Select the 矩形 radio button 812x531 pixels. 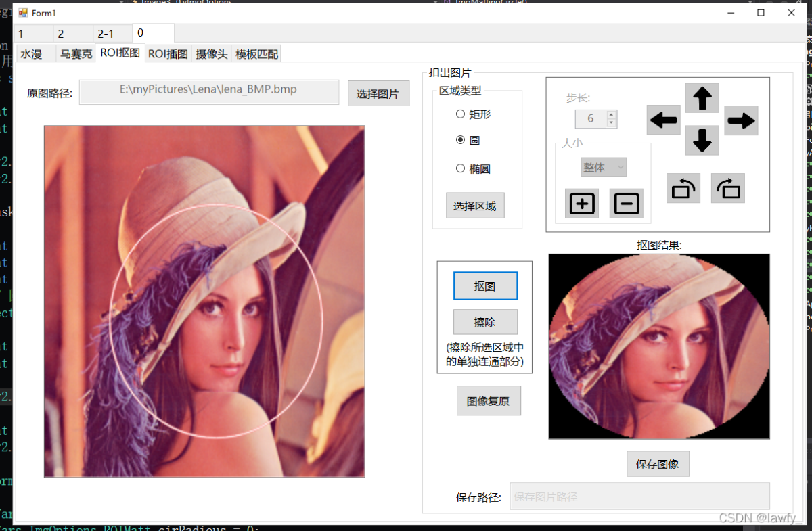pyautogui.click(x=461, y=114)
